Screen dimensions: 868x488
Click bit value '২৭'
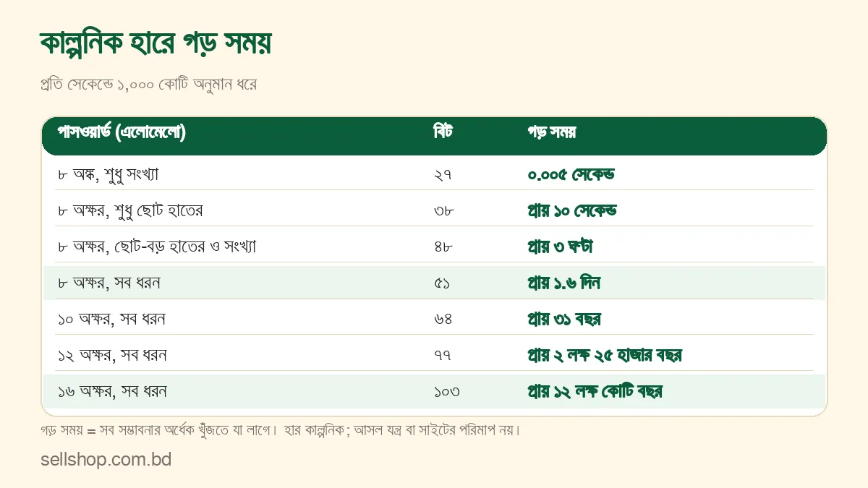click(x=443, y=174)
